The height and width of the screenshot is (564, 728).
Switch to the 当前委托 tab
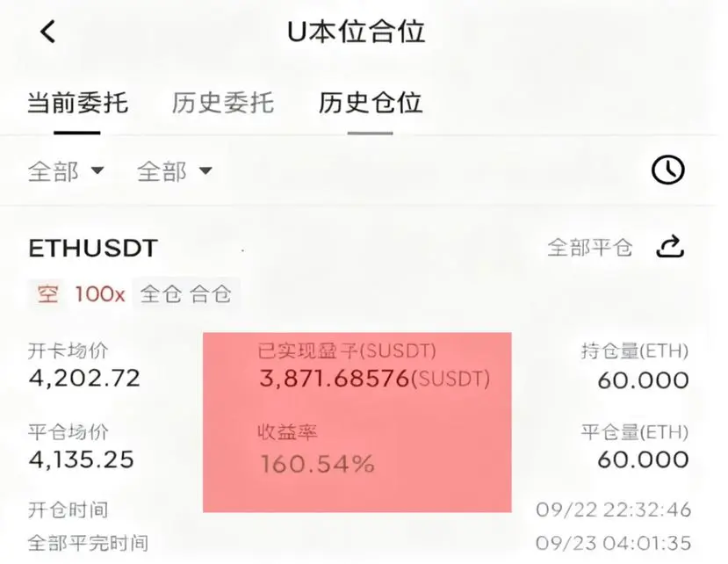click(77, 103)
